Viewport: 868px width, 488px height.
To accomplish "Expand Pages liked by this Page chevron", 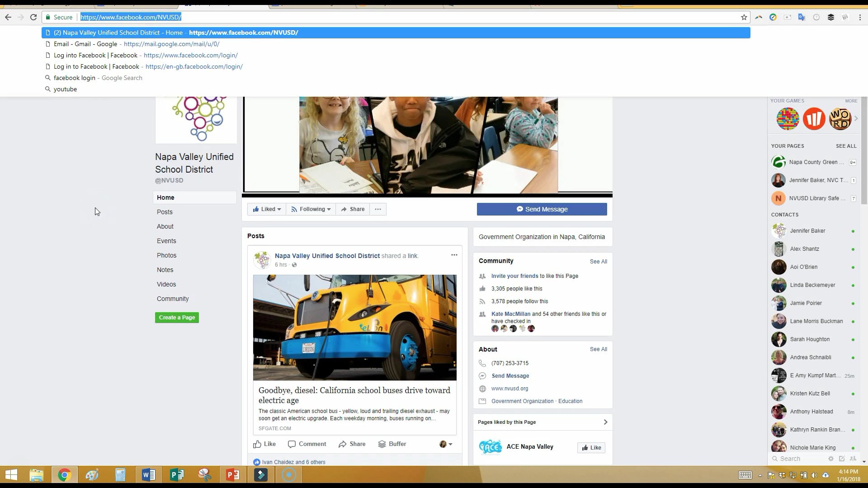I will click(x=605, y=422).
